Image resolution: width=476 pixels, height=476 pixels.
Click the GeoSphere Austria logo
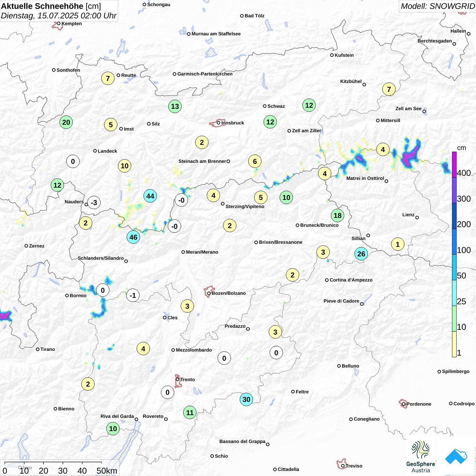[x=421, y=457]
